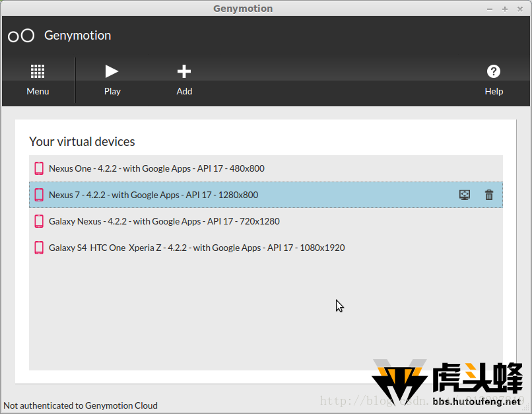
Task: Delete Nexus 7 device with trash icon
Action: click(489, 195)
